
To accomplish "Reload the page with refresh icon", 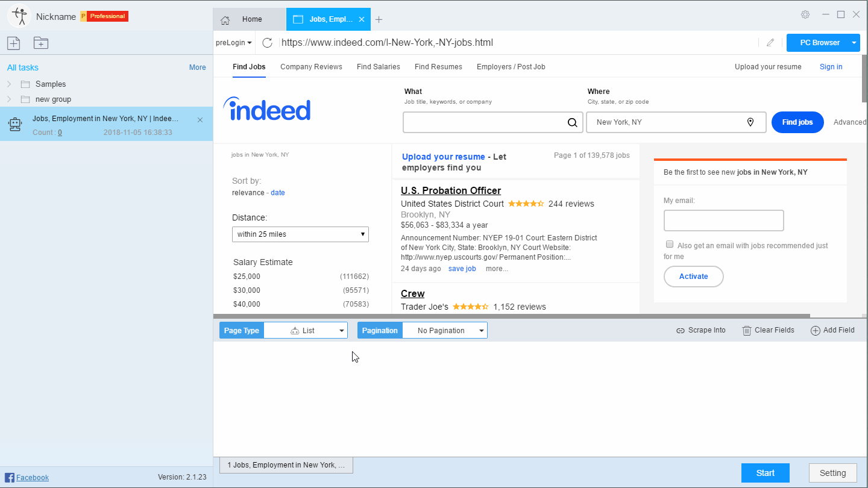I will pyautogui.click(x=268, y=43).
